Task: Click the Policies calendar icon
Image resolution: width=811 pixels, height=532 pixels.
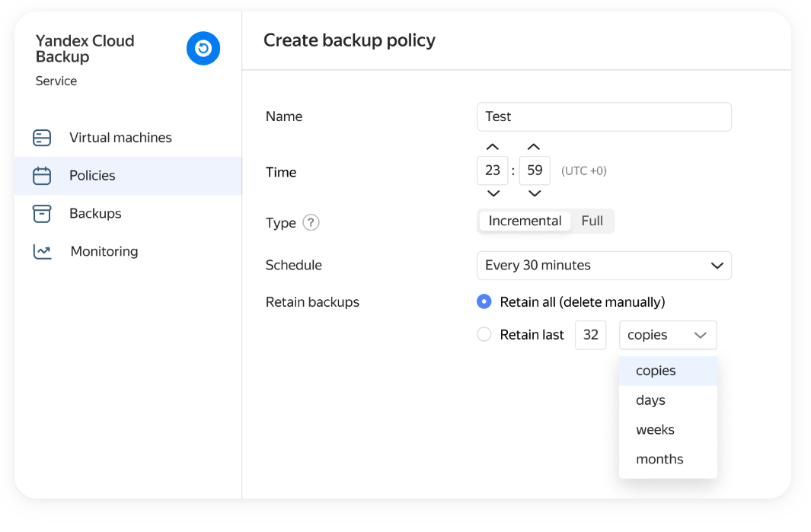Action: [42, 176]
